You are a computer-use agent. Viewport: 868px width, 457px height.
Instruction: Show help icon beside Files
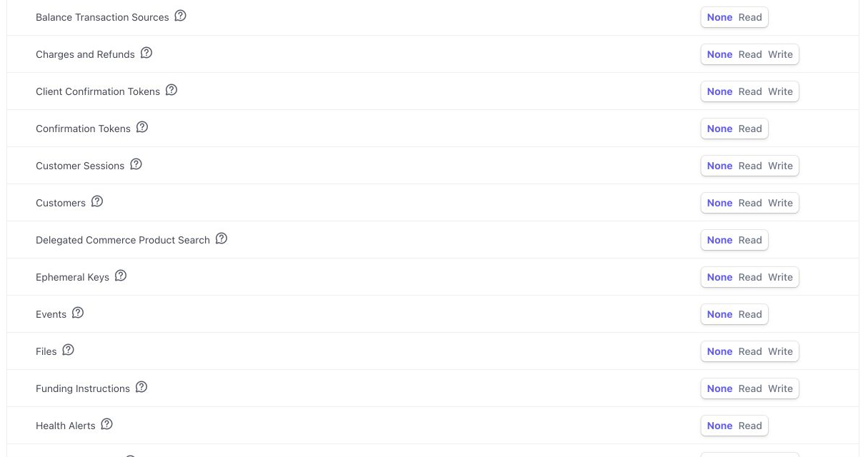click(x=68, y=350)
